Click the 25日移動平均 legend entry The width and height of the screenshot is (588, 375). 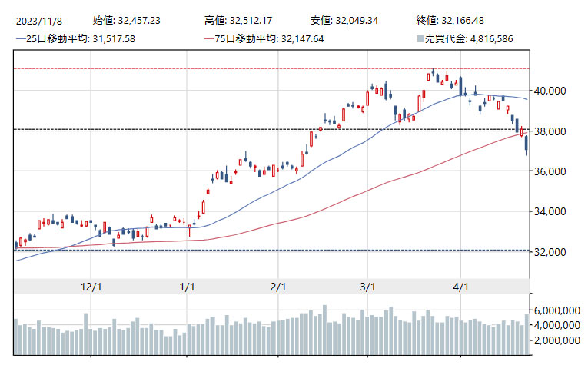click(x=76, y=38)
